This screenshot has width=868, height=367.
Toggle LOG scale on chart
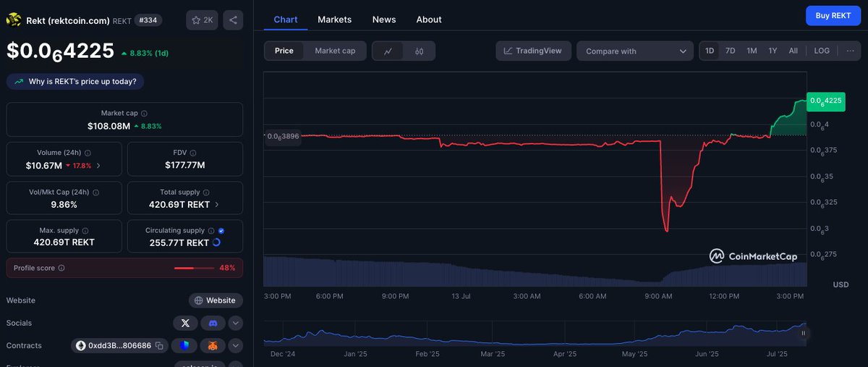[822, 51]
